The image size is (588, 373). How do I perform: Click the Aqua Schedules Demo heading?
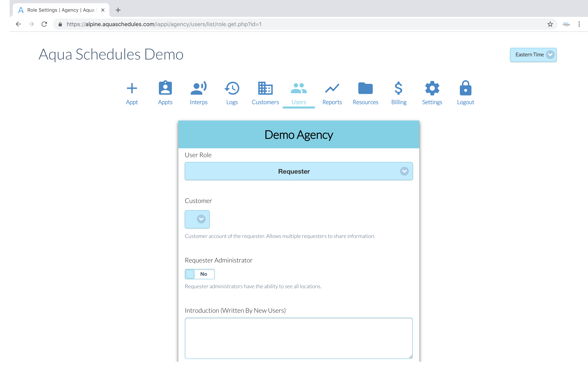point(111,54)
